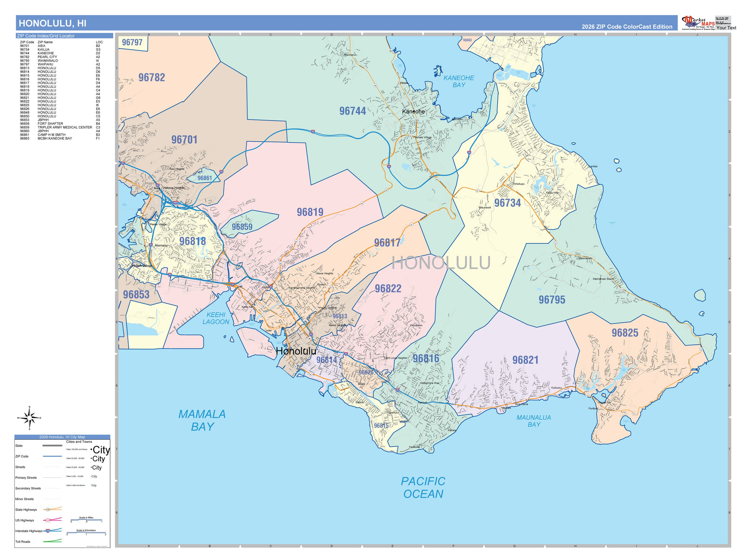The width and height of the screenshot is (743, 560).
Task: Click the MAMALA BAY water label
Action: (202, 420)
